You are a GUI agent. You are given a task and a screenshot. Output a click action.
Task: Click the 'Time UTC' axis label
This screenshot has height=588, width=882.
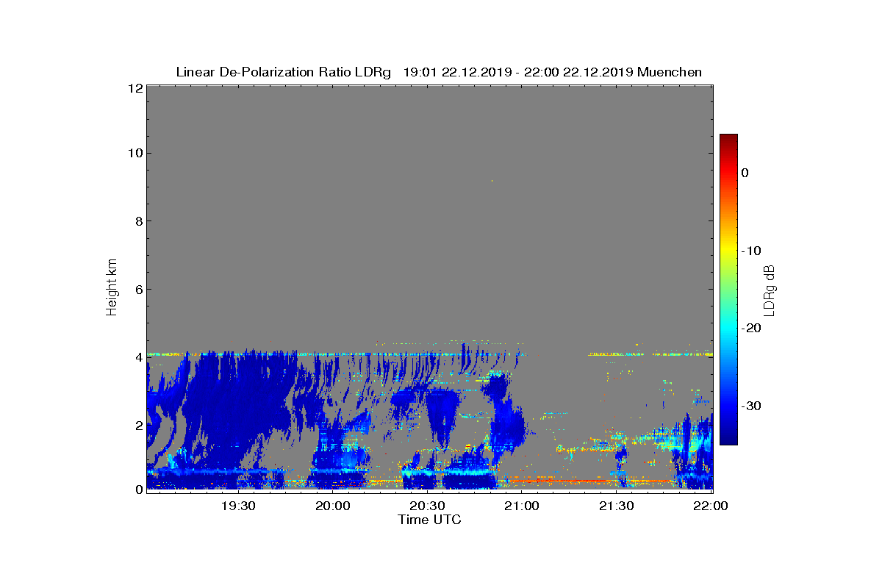point(429,520)
